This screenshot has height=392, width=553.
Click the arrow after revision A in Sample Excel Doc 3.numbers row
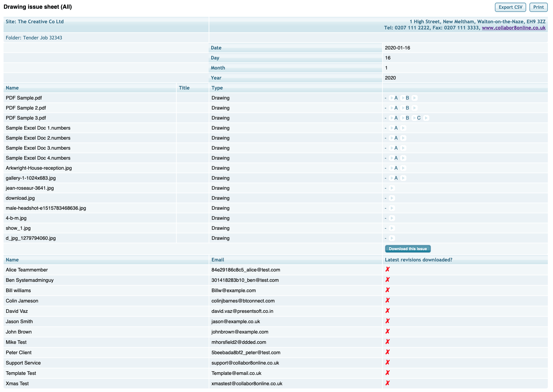click(403, 148)
